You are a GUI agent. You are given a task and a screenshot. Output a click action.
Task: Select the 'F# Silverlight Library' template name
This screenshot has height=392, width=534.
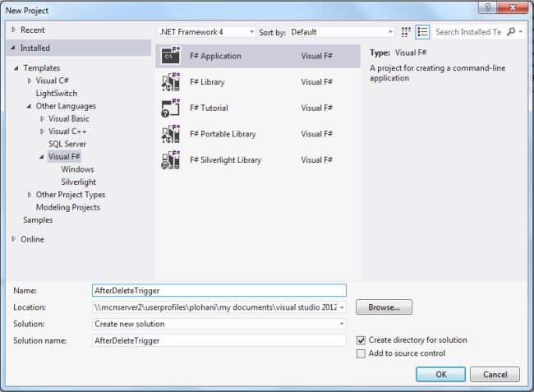[x=225, y=160]
